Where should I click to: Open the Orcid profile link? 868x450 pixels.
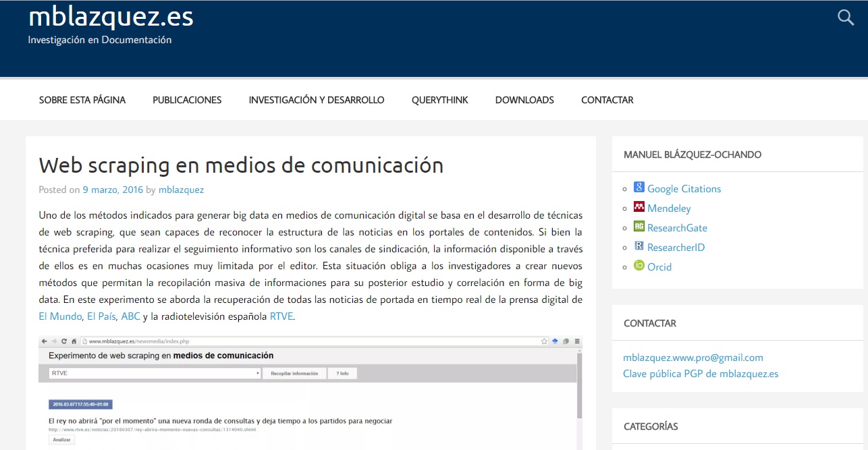[x=659, y=267]
